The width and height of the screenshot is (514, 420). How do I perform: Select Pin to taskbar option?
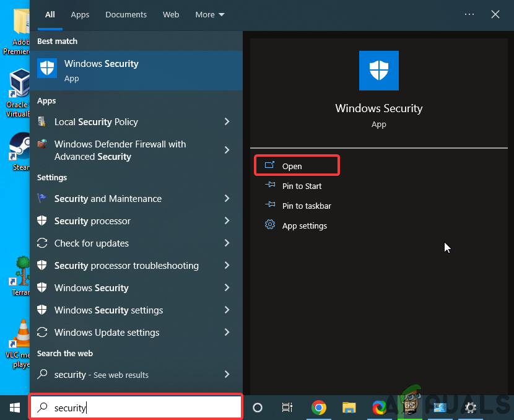[307, 206]
